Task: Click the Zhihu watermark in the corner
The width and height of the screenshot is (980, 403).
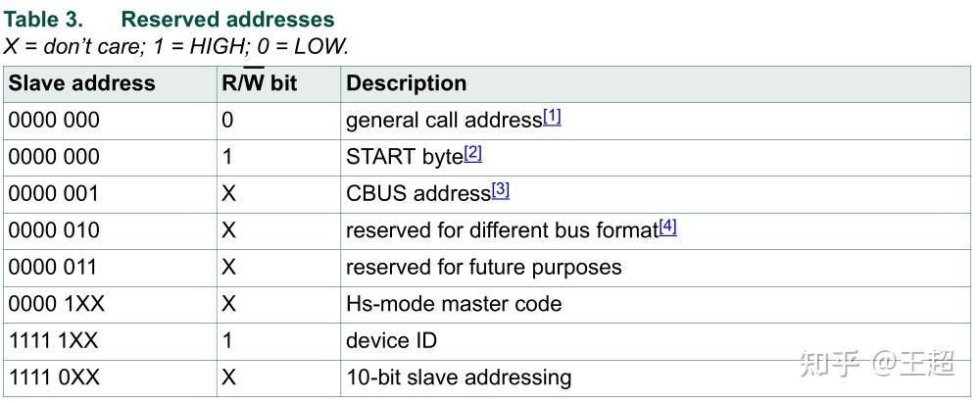Action: point(876,365)
